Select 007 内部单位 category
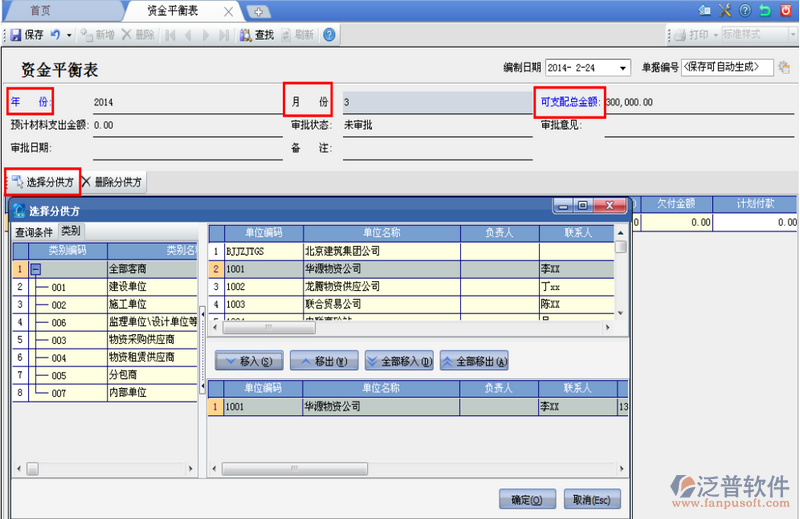This screenshot has height=519, width=800. (x=105, y=393)
